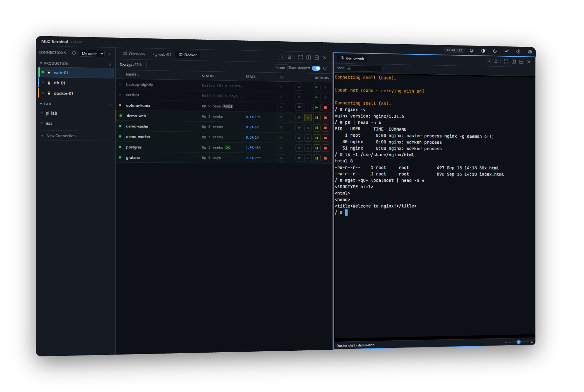
Task: Adjust the terminal font size slider
Action: pos(519,342)
